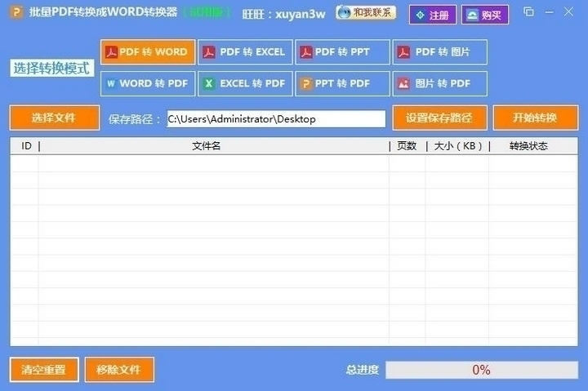Screen dimensions: 588x391
Task: Click 清空重置 to clear the list
Action: click(44, 370)
